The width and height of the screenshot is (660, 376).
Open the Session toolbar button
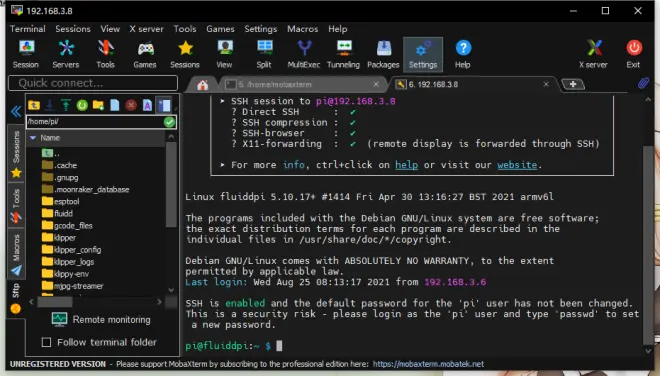click(x=26, y=54)
